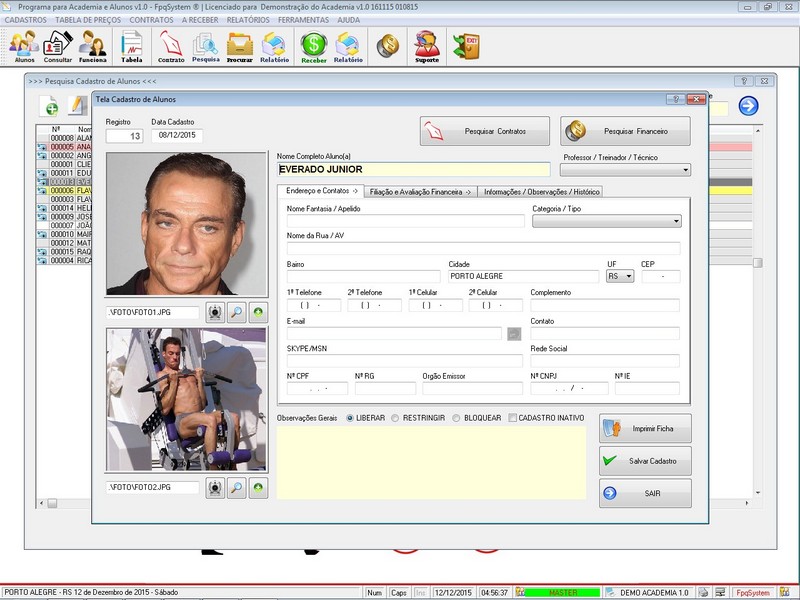800x600 pixels.
Task: Open the CONTRATOS menu
Action: click(x=152, y=20)
